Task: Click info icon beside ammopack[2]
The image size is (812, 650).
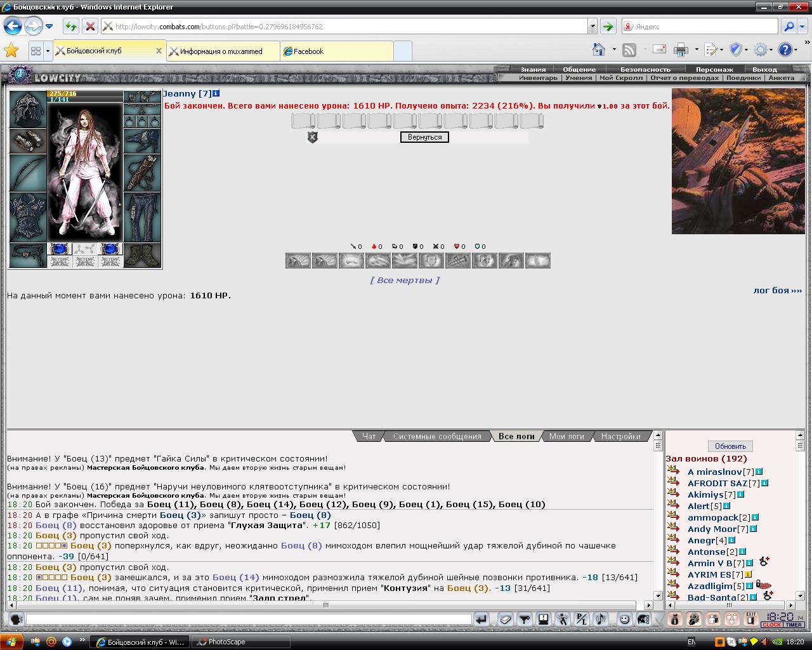Action: (755, 517)
